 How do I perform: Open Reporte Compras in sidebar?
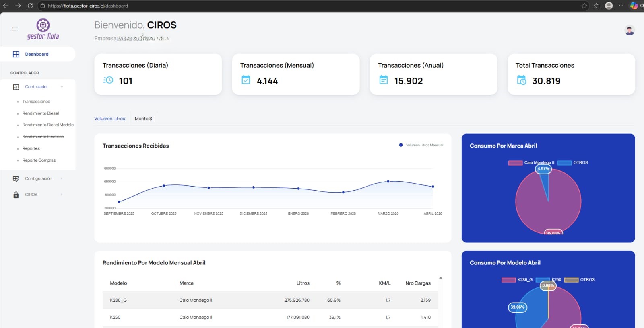click(39, 160)
